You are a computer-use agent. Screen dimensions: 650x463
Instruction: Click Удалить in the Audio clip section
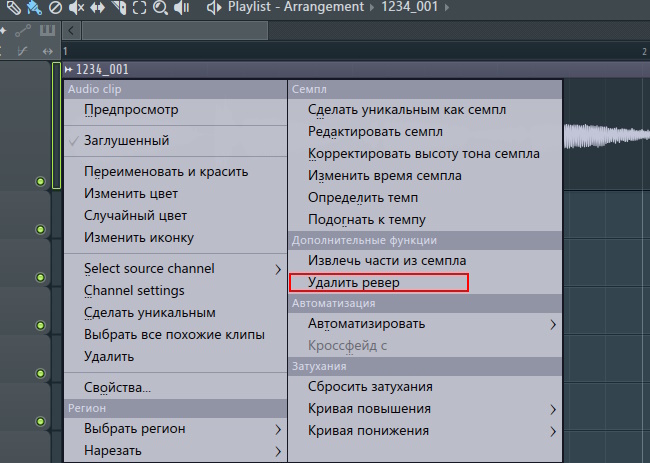175,356
